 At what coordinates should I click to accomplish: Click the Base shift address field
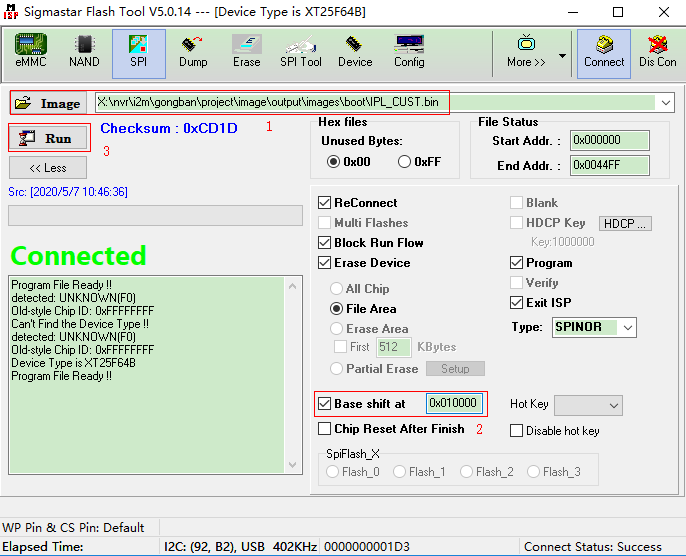click(454, 403)
